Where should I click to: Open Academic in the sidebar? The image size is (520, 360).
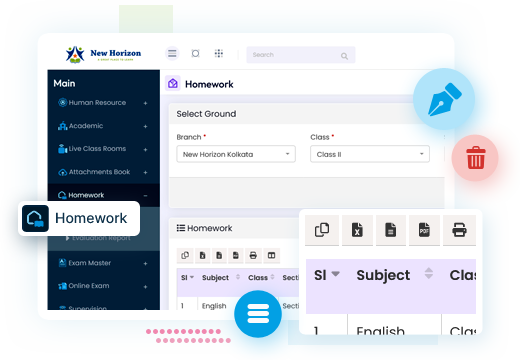tap(86, 126)
